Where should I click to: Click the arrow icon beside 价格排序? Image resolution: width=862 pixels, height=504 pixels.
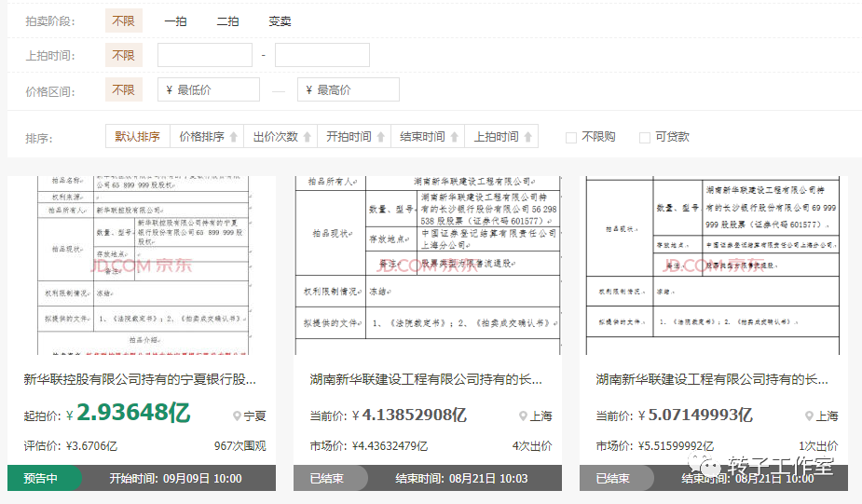pyautogui.click(x=234, y=137)
